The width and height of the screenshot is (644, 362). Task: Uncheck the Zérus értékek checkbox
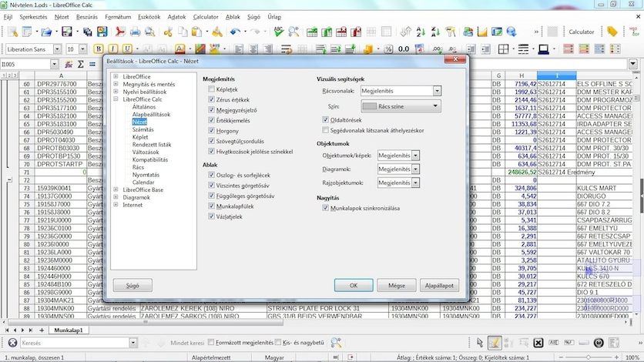tap(212, 100)
